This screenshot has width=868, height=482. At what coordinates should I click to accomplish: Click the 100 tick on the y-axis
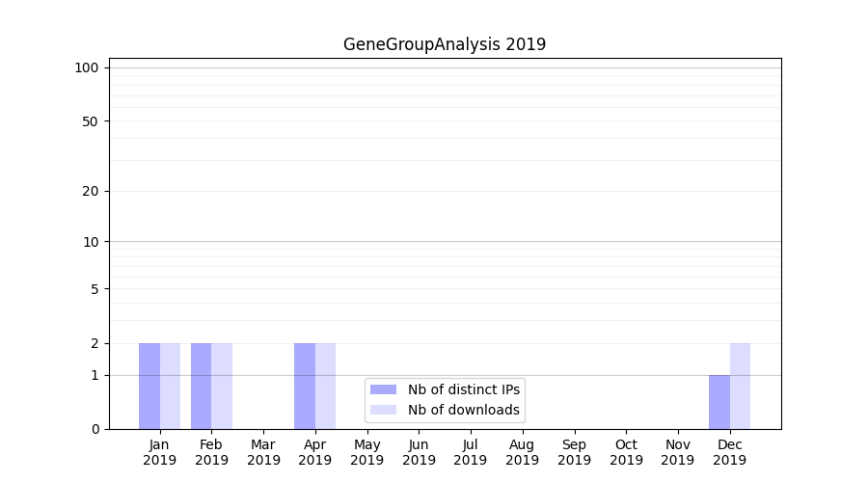[x=87, y=67]
